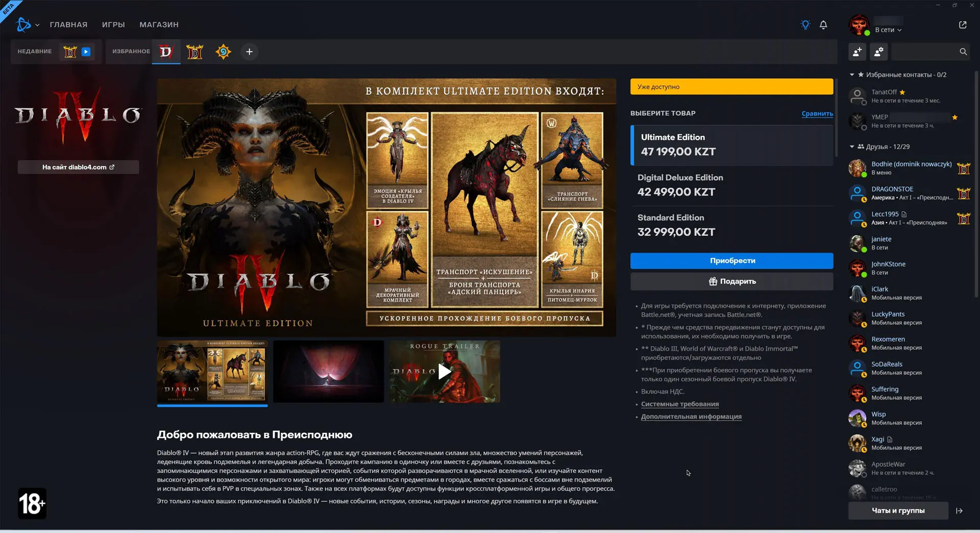Click favorite star next to YMEP
The height and width of the screenshot is (533, 980).
click(954, 117)
